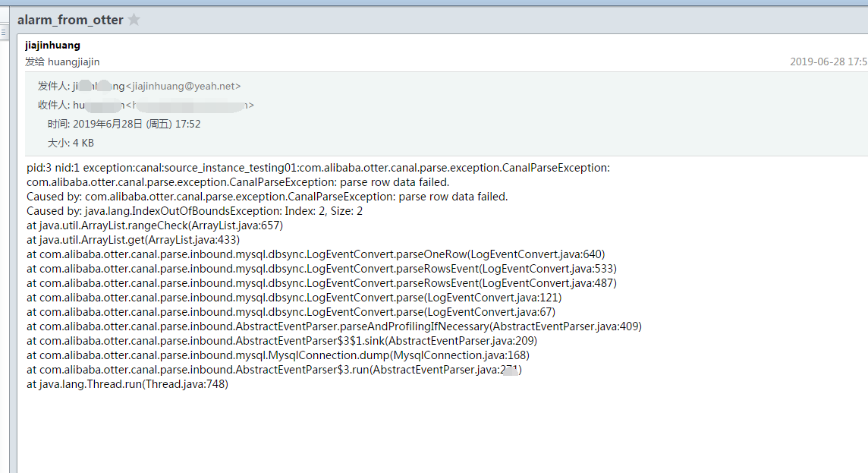Star the alarm_from_otter email
This screenshot has height=473, width=868.
tap(134, 20)
